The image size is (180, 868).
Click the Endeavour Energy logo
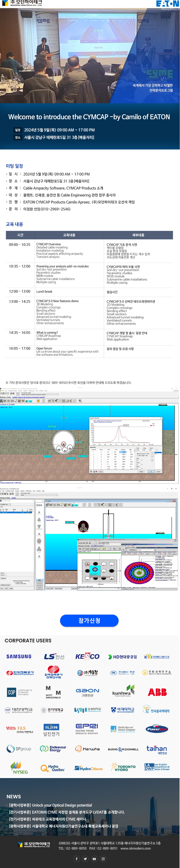click(x=53, y=749)
